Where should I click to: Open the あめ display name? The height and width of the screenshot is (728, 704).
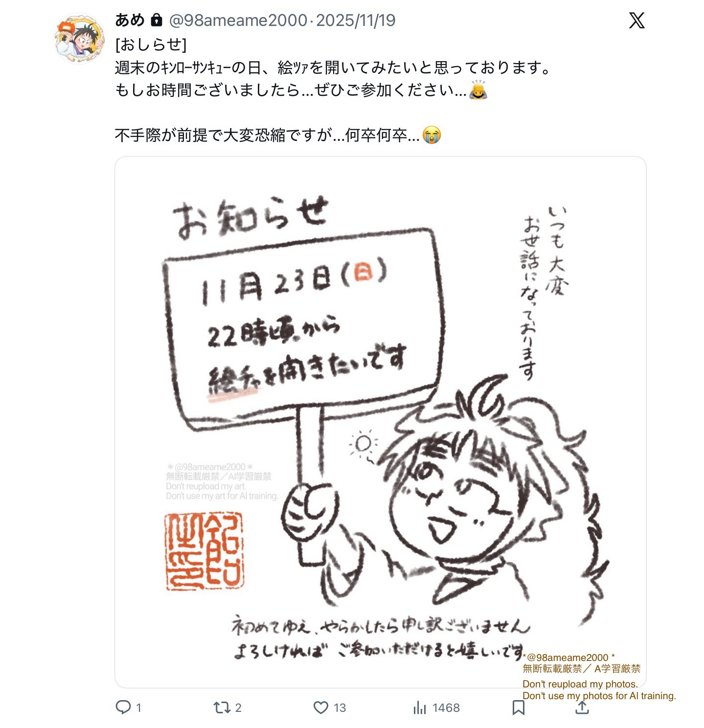pos(130,20)
